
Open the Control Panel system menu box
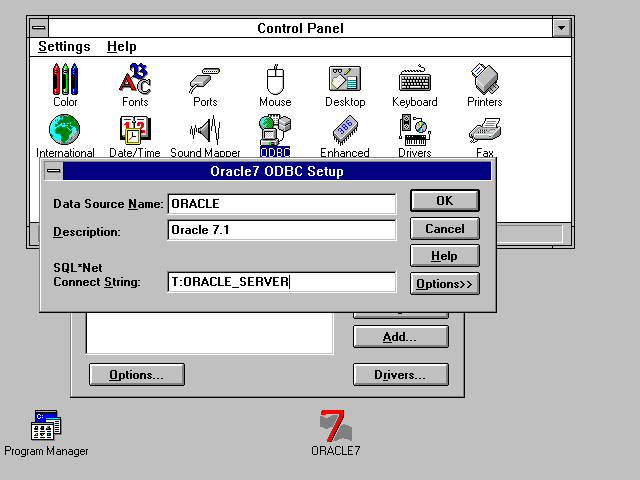[38, 29]
